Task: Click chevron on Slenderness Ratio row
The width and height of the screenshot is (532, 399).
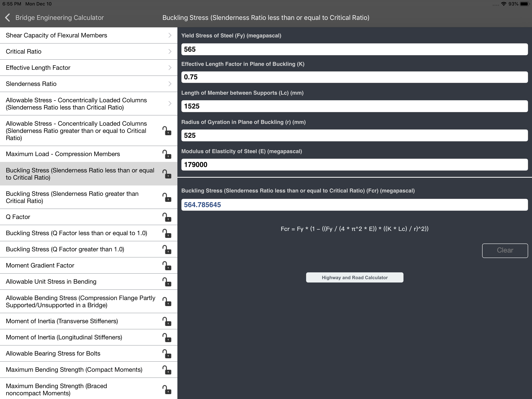Action: (170, 84)
